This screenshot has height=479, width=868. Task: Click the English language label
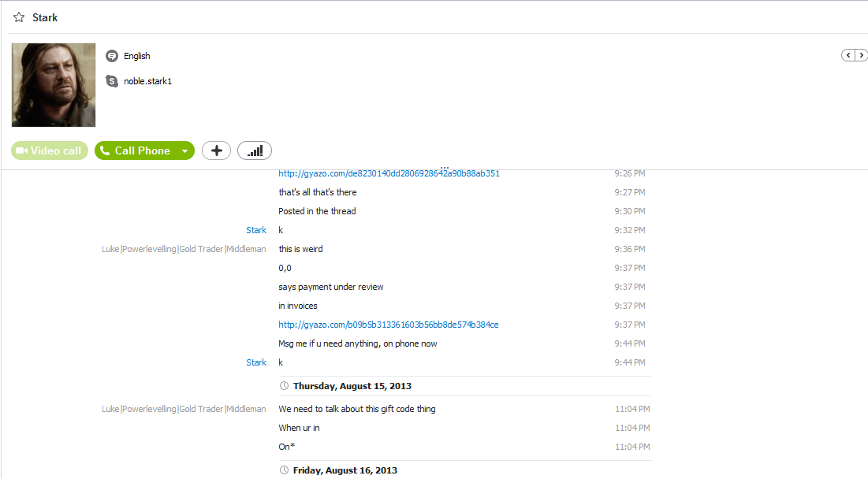(x=136, y=56)
